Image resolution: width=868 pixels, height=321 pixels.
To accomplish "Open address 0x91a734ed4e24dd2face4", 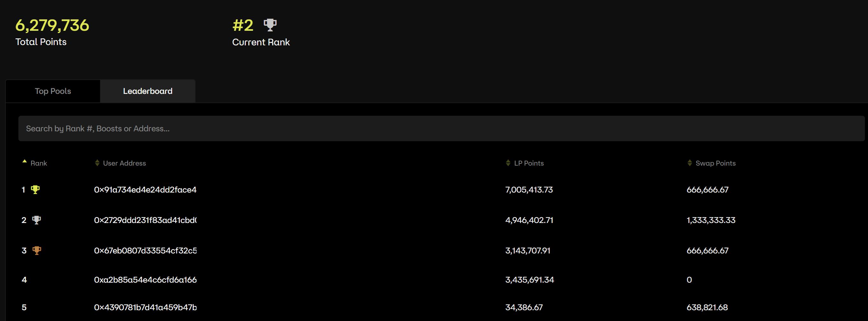I will tap(145, 190).
